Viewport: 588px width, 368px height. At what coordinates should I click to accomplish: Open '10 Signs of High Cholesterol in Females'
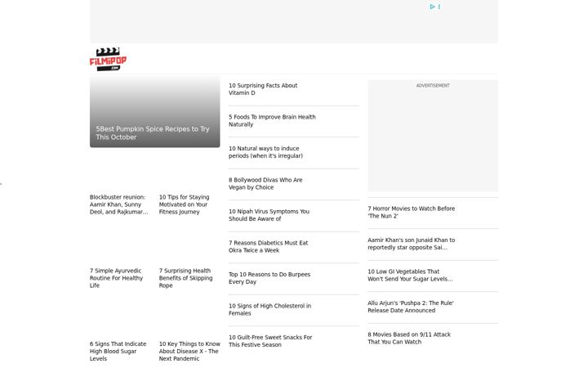coord(269,309)
